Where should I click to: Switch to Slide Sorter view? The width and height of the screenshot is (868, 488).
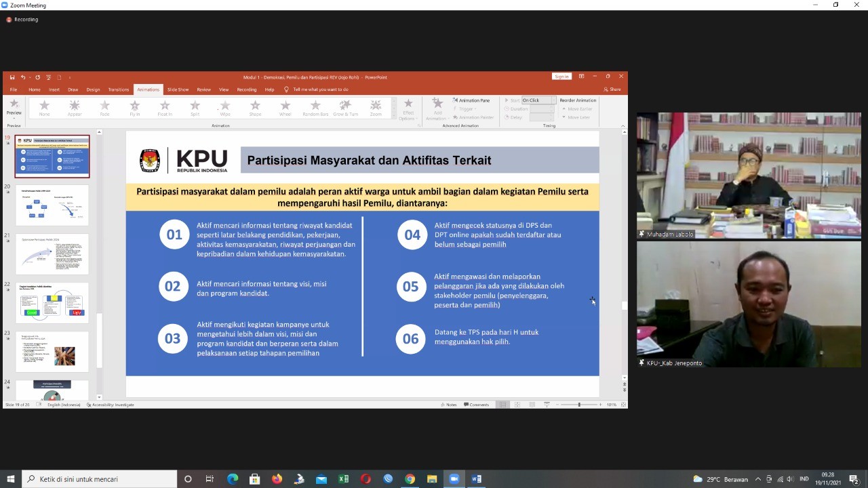click(517, 405)
